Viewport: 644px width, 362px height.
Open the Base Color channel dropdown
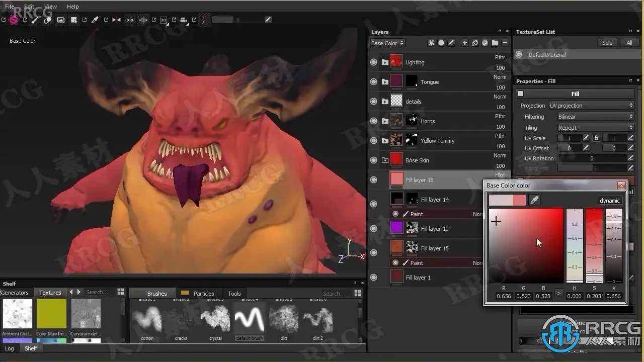387,43
